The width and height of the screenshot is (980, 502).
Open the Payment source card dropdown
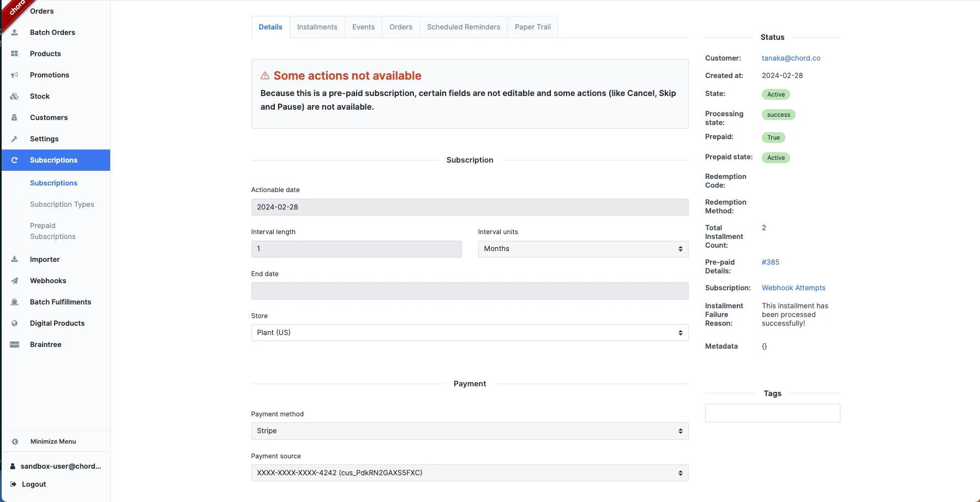pyautogui.click(x=470, y=473)
